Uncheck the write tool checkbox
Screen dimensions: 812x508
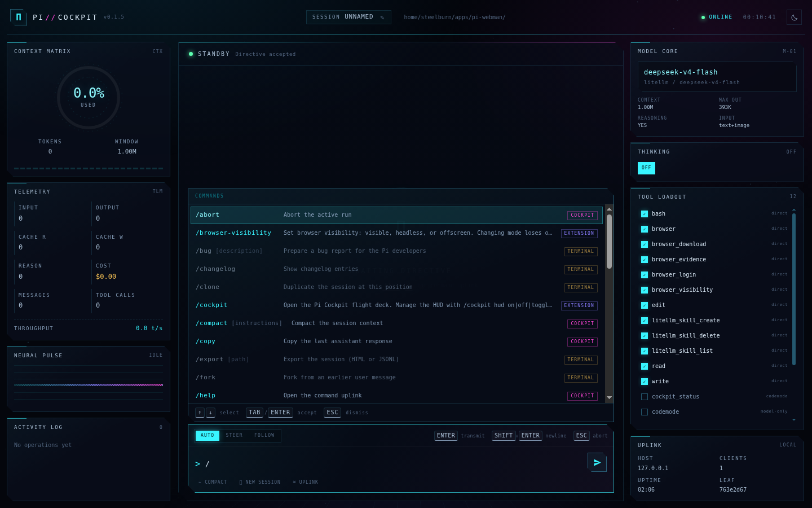pyautogui.click(x=645, y=382)
